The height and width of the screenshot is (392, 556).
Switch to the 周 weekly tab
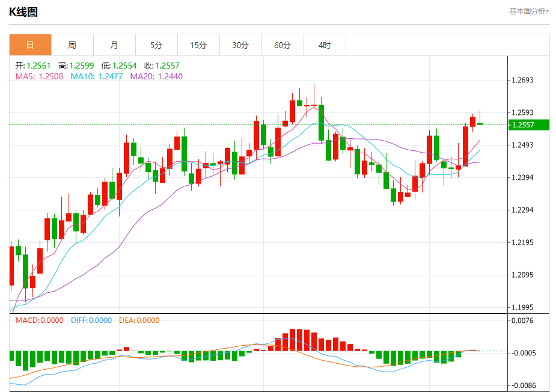[x=72, y=45]
